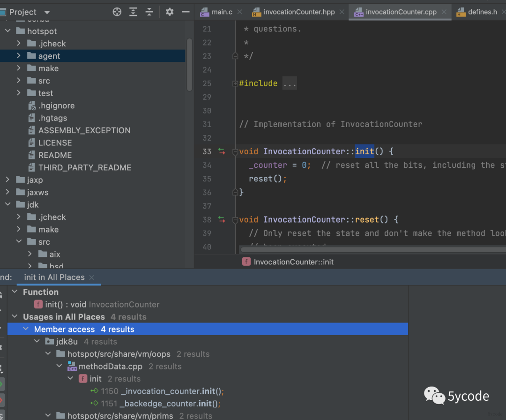Expand the hotspot make folder
Image resolution: width=506 pixels, height=420 pixels.
tap(19, 68)
